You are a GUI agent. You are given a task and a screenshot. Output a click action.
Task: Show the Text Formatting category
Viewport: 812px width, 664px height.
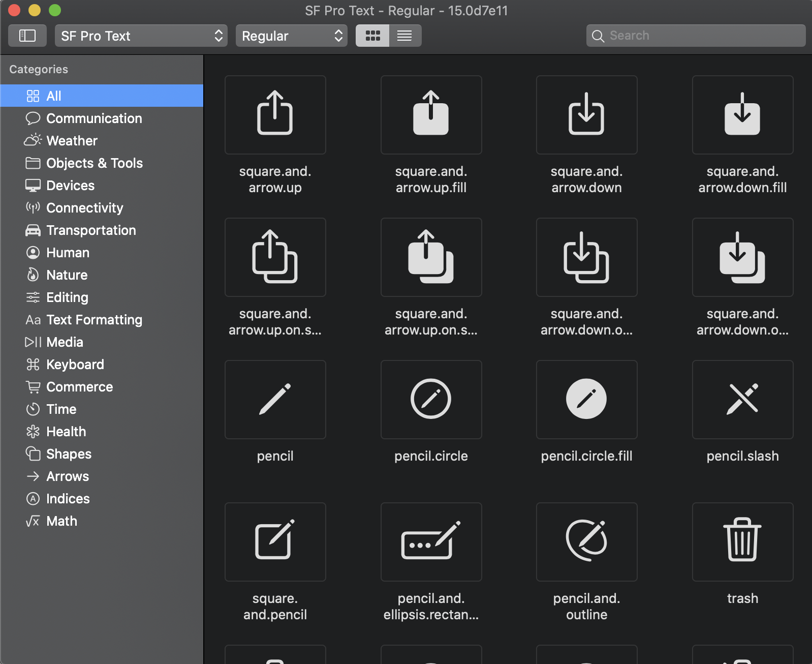coord(102,319)
